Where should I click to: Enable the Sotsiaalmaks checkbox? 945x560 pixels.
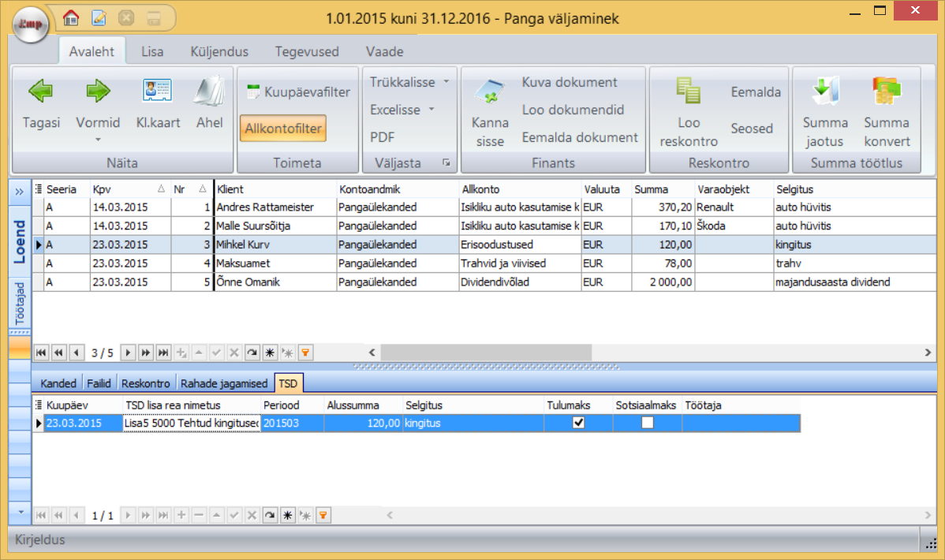(648, 423)
